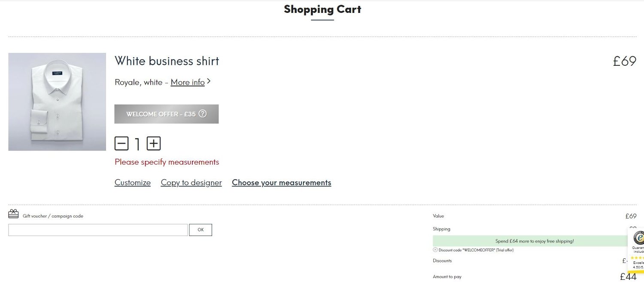Click the gift box voucher icon

(x=13, y=214)
